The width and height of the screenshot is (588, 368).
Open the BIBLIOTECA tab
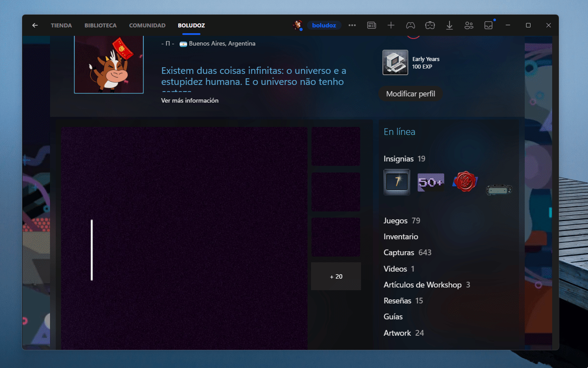[100, 26]
